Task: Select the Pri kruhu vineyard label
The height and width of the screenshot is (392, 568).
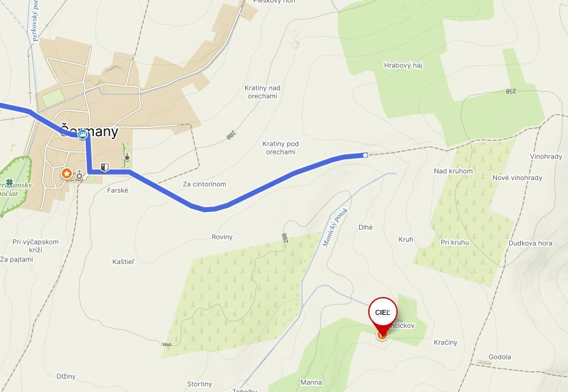Action: point(455,243)
